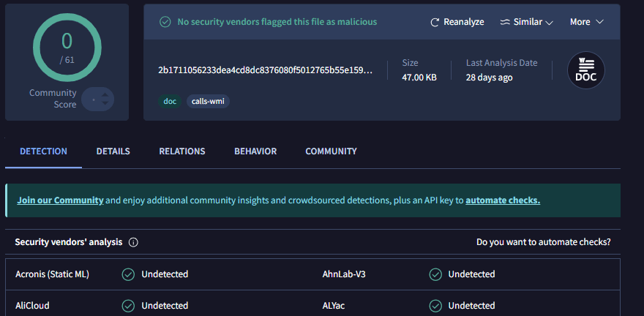Switch to the DETAILS tab
Screen dimensions: 644x316
click(x=113, y=151)
